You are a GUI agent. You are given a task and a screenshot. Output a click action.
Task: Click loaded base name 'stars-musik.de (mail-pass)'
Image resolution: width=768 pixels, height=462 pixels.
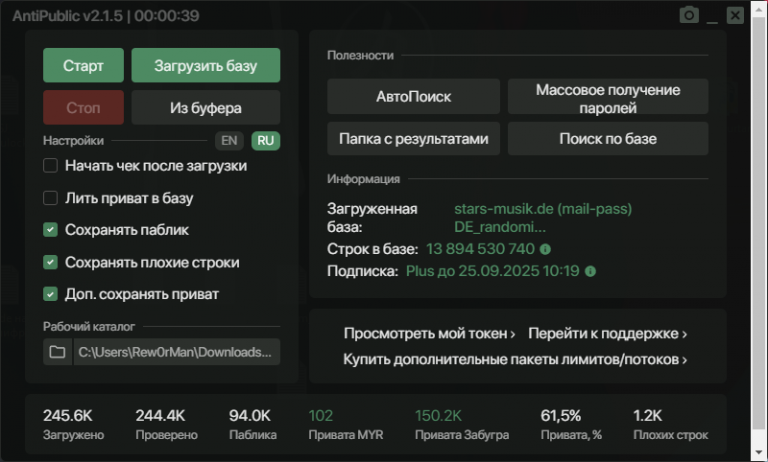(x=543, y=209)
